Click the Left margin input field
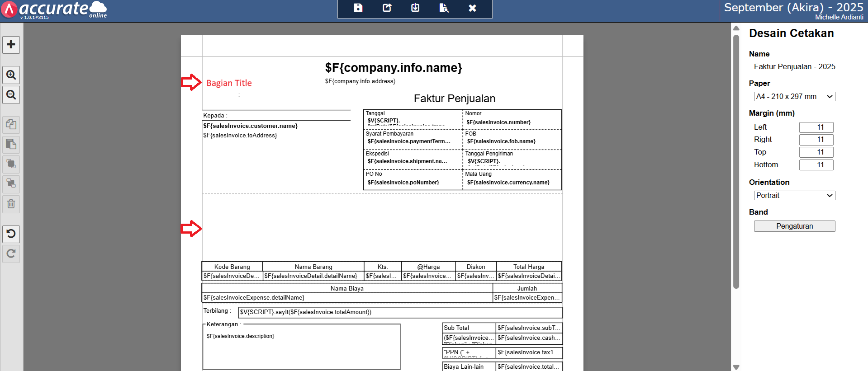Image resolution: width=868 pixels, height=371 pixels. [816, 127]
